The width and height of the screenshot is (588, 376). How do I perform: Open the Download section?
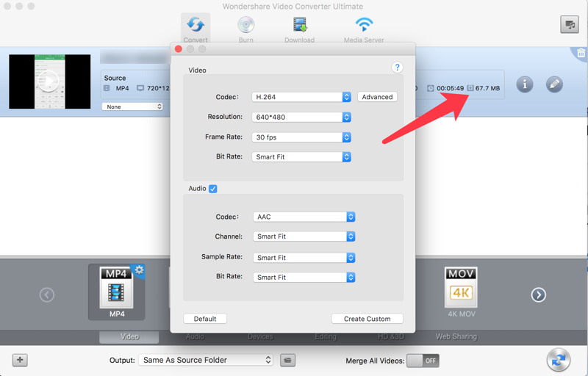(300, 29)
